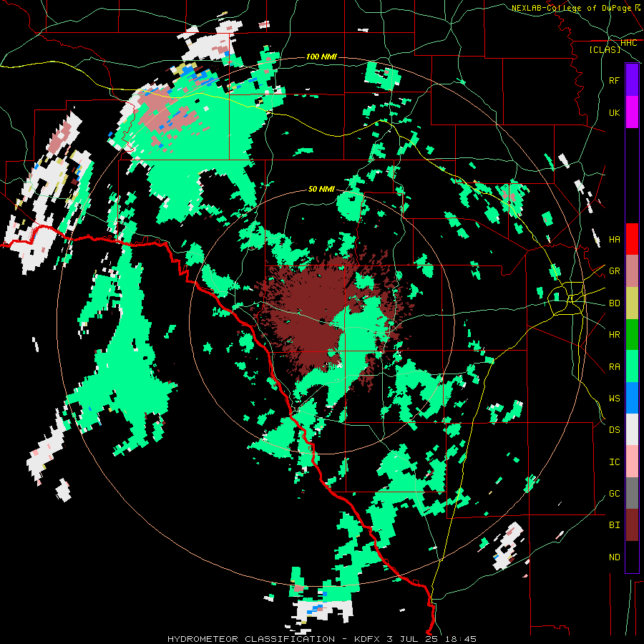Click the BI legend label
The width and height of the screenshot is (644, 644).
[x=615, y=525]
